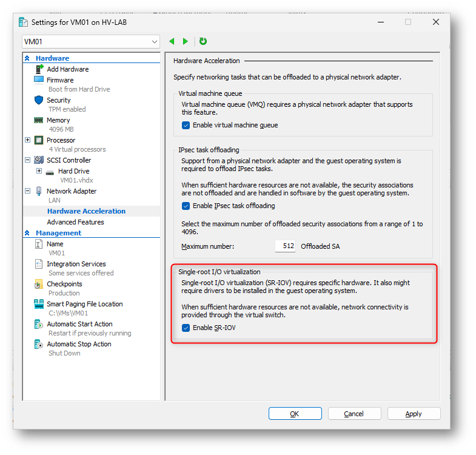Minimize the Settings window
The width and height of the screenshot is (476, 455).
coord(381,22)
